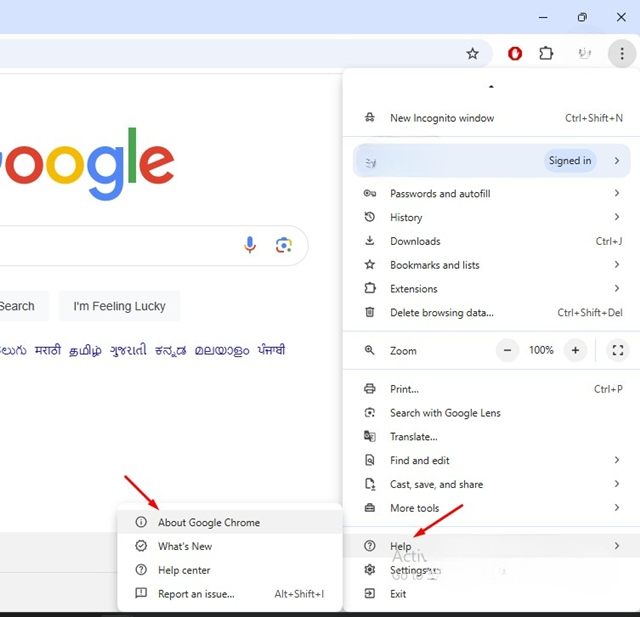Click the voice search microphone icon

click(250, 245)
